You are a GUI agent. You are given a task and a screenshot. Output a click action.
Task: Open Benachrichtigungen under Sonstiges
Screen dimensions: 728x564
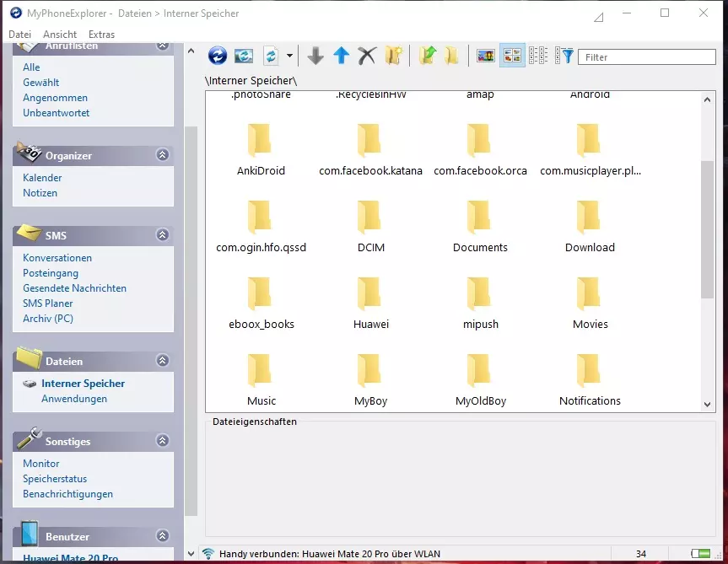tap(67, 494)
